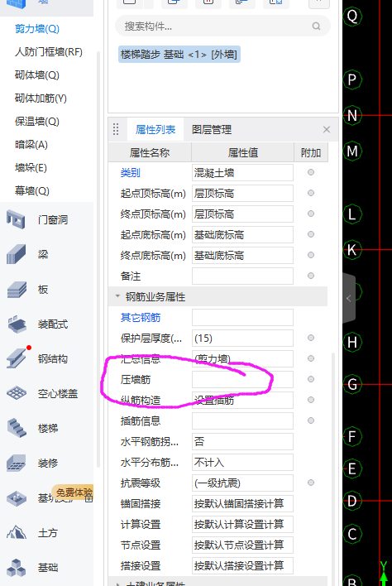Open the 空心楼盖 category

click(x=58, y=393)
